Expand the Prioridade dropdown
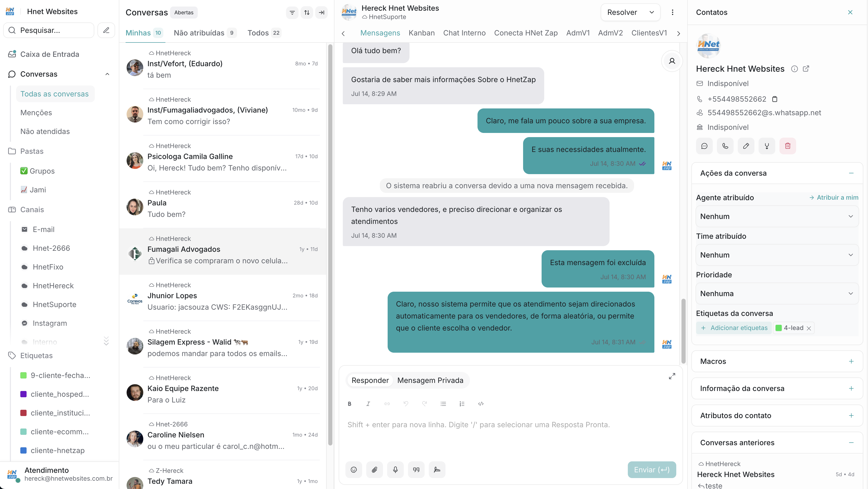 click(x=777, y=294)
